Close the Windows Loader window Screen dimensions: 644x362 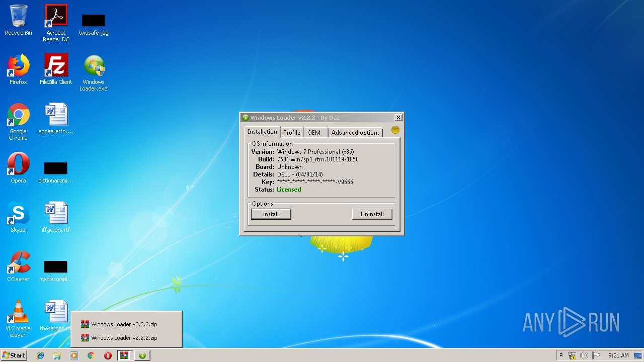pos(398,118)
